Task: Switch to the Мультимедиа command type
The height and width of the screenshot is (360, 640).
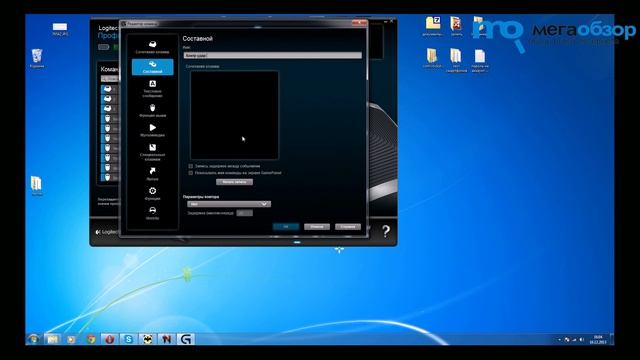Action: pos(152,130)
